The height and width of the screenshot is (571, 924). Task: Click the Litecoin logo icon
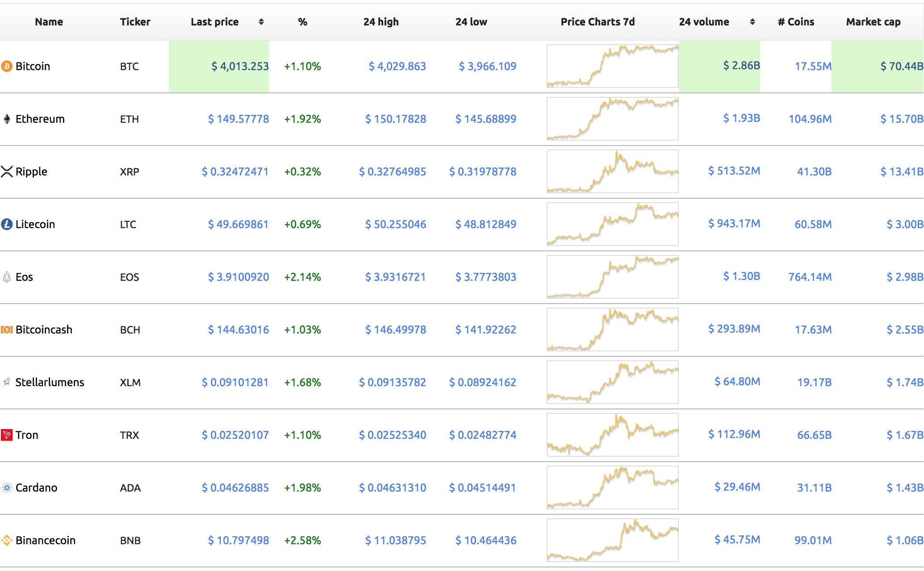click(x=7, y=225)
